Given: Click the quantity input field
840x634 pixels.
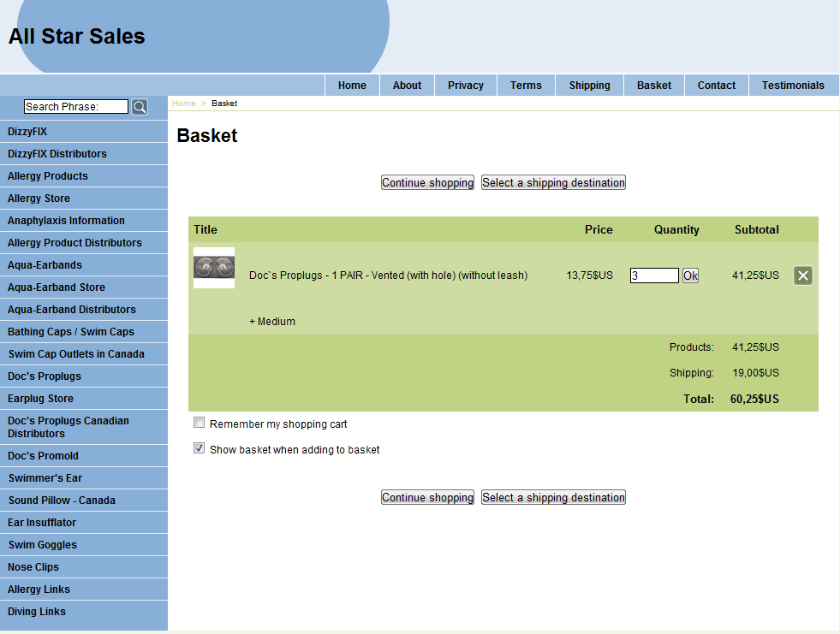Looking at the screenshot, I should [x=654, y=276].
